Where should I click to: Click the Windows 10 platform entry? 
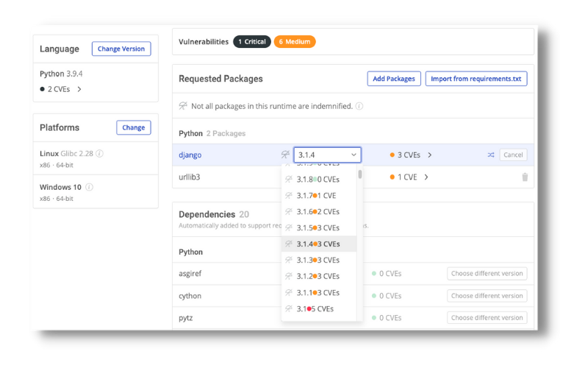pyautogui.click(x=96, y=192)
